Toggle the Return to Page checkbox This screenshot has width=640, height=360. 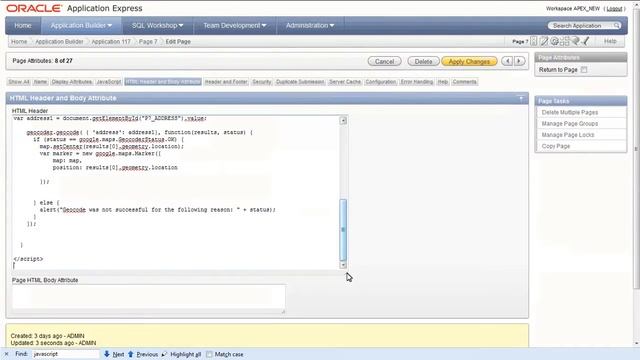[x=584, y=70]
